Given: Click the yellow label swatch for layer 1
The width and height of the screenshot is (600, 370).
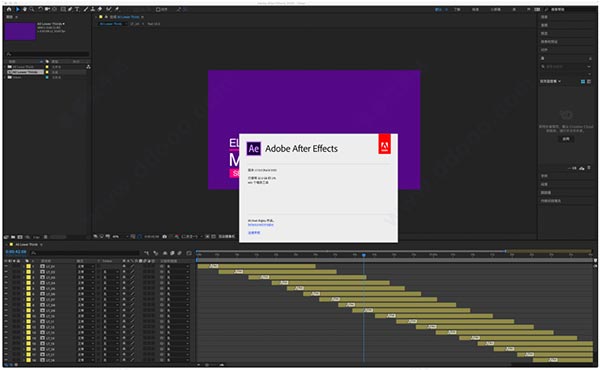Looking at the screenshot, I should (28, 266).
